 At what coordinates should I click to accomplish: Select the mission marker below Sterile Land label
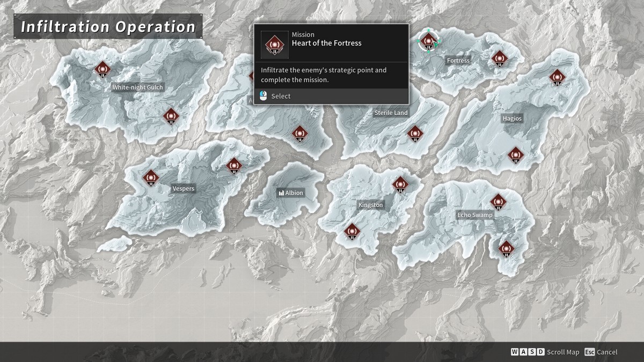point(415,134)
